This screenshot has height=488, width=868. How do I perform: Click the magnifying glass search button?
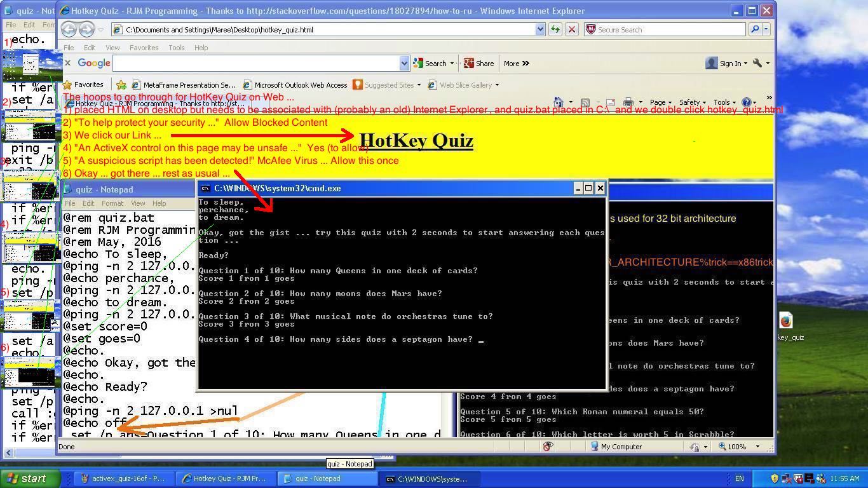(x=754, y=29)
